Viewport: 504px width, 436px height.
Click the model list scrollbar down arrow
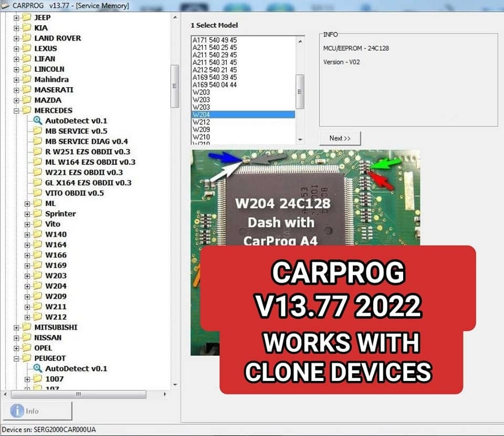pos(300,140)
